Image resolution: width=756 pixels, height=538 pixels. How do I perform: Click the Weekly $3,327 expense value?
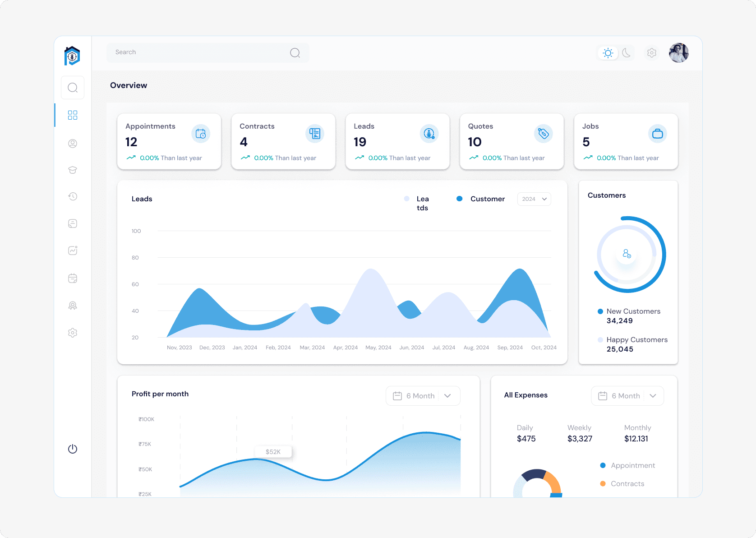point(580,439)
